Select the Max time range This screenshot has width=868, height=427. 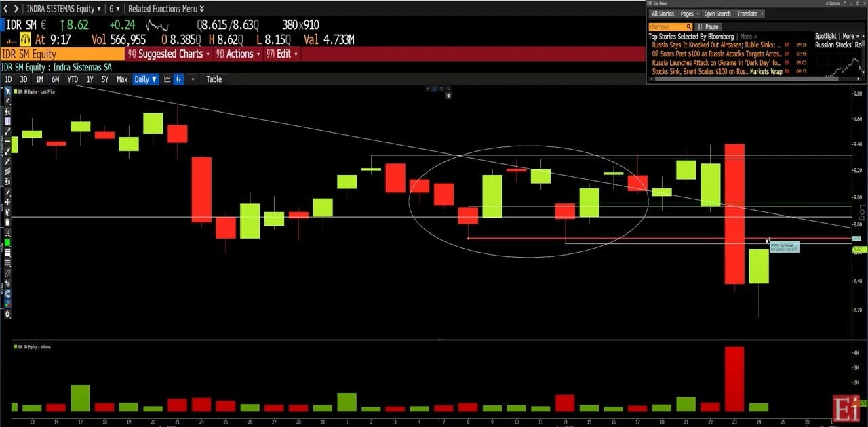[x=122, y=79]
